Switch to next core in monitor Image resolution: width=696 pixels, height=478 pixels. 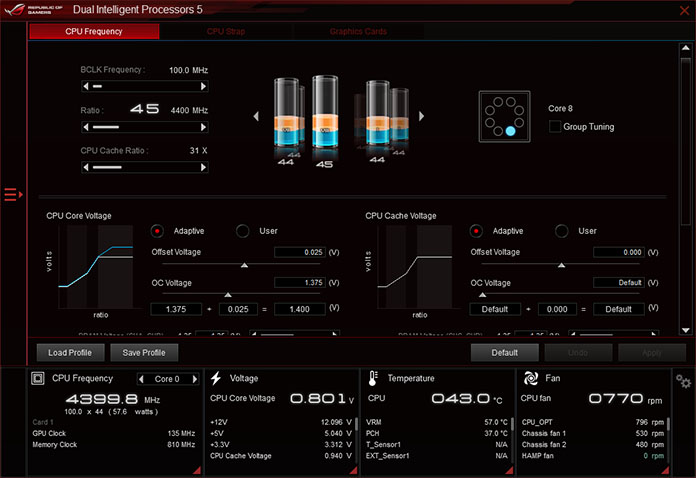(x=194, y=379)
